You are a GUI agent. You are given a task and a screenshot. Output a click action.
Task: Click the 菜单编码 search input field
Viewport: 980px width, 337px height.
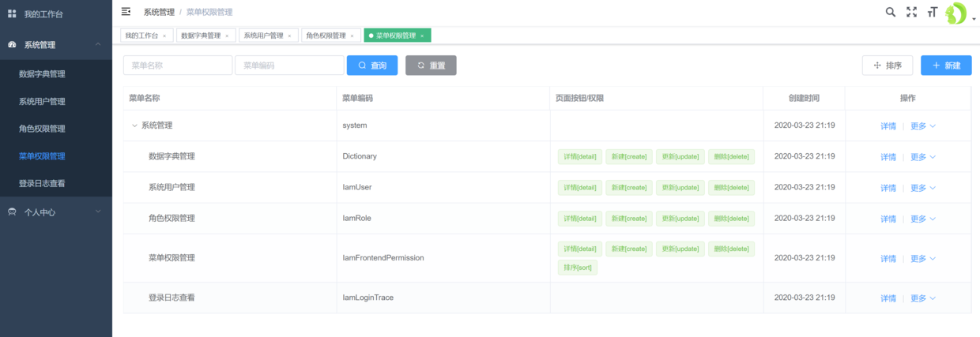point(289,66)
